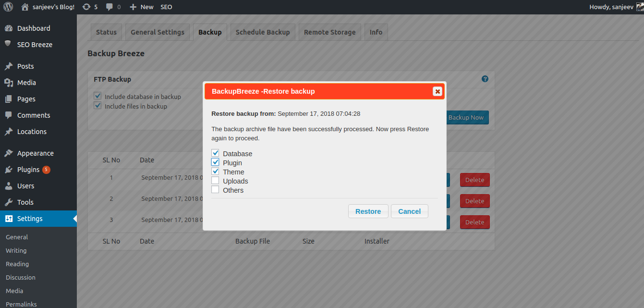The image size is (644, 308).
Task: Open the Writing settings submenu item
Action: point(16,250)
